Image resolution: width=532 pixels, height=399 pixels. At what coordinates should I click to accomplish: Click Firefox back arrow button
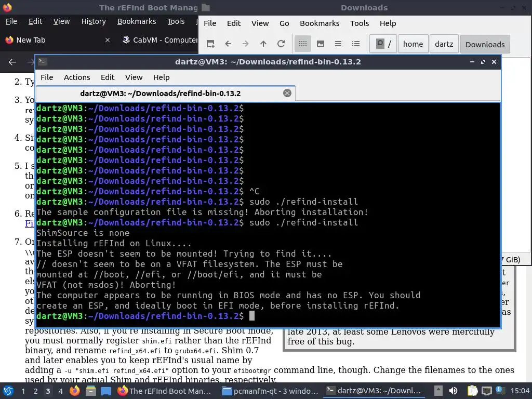[12, 62]
